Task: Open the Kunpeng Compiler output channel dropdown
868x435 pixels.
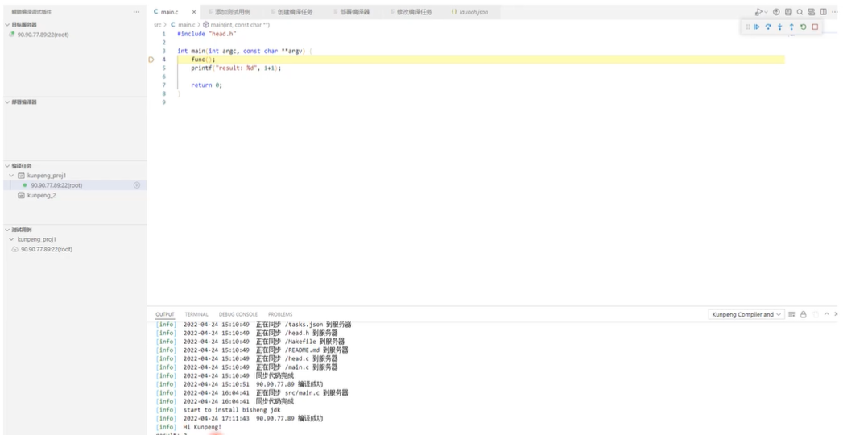Action: point(746,314)
